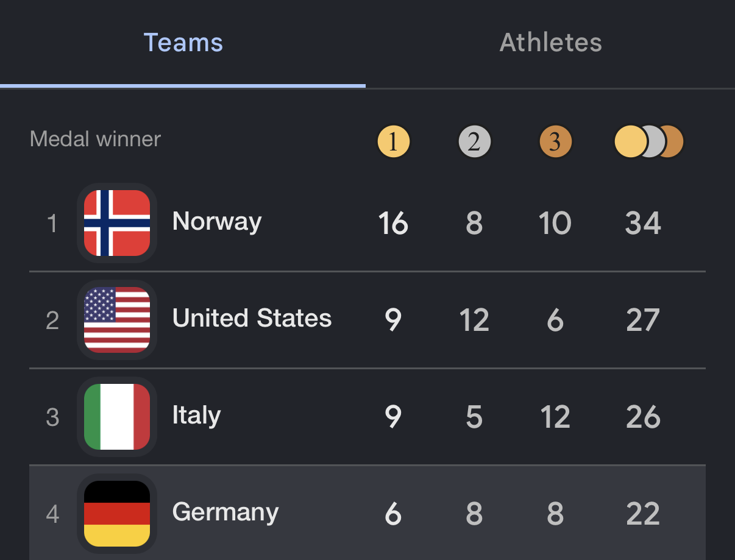
Task: Click the gold medal column icon
Action: click(x=394, y=142)
